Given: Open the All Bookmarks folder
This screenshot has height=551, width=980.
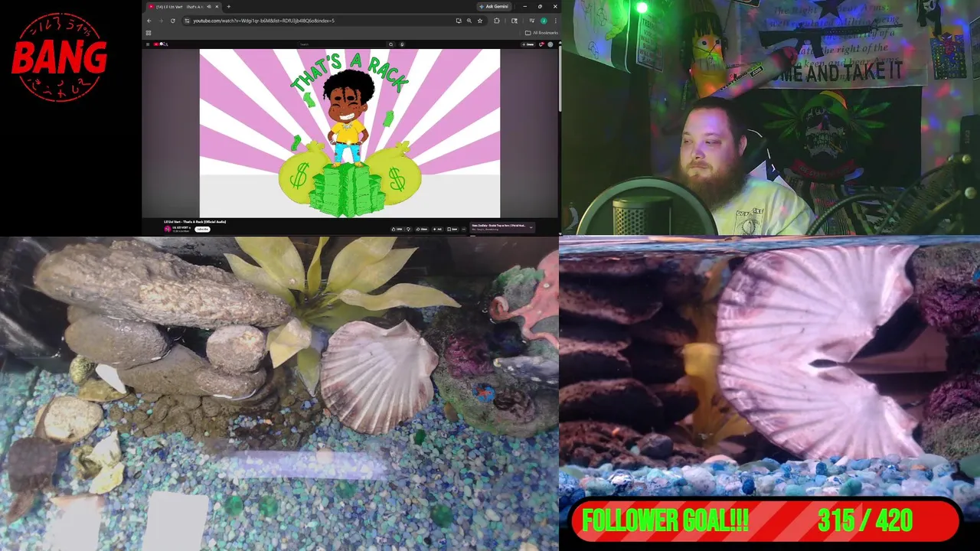Looking at the screenshot, I should pyautogui.click(x=542, y=33).
